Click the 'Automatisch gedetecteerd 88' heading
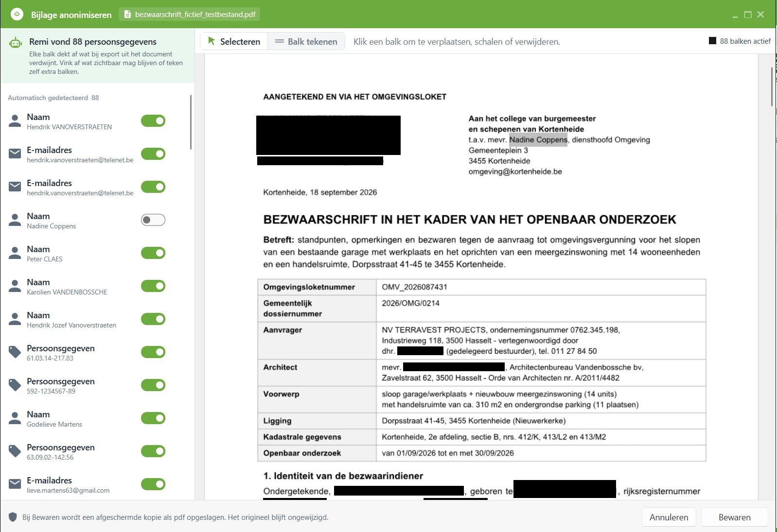 (53, 98)
